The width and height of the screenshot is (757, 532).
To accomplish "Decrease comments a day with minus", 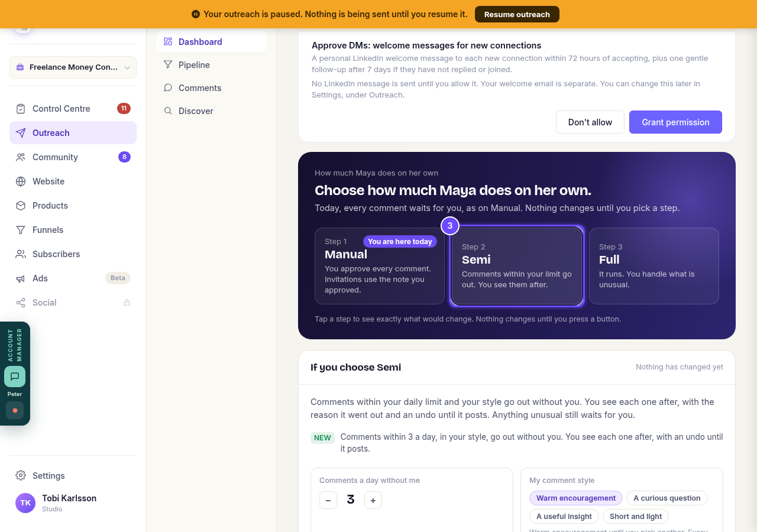I will pos(328,500).
